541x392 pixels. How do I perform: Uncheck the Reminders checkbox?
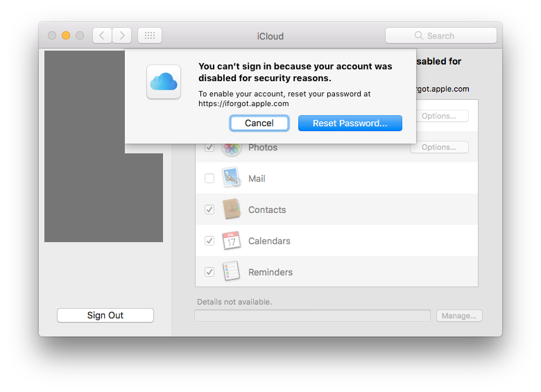pyautogui.click(x=209, y=272)
